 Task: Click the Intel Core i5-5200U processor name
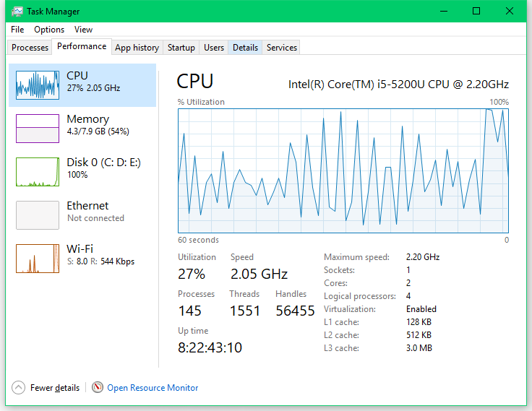398,84
